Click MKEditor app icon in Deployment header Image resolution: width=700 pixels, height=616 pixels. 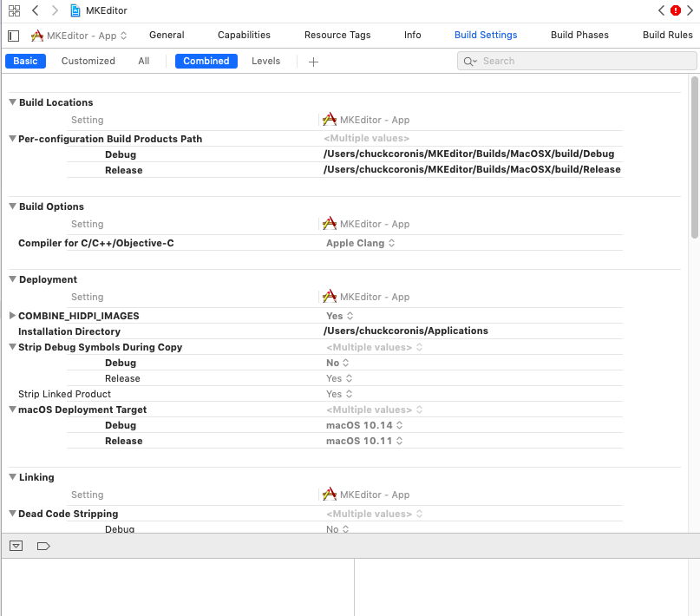coord(330,297)
